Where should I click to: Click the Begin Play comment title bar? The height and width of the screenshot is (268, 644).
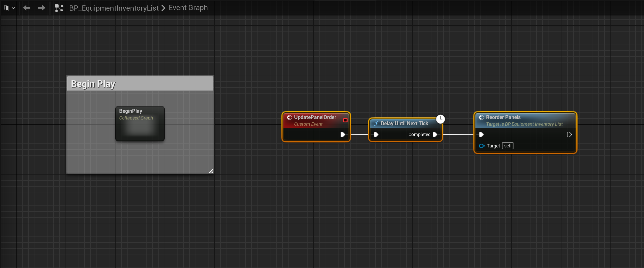[140, 84]
